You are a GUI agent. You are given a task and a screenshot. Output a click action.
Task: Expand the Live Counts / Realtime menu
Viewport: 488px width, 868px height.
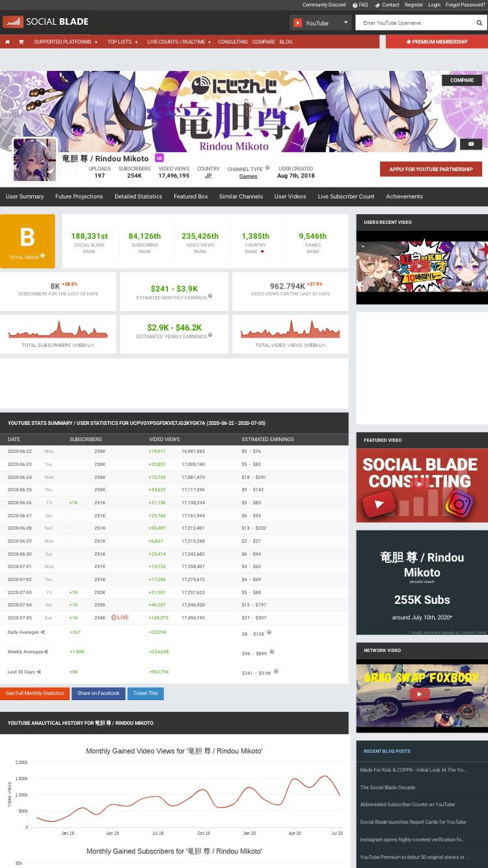(x=179, y=42)
